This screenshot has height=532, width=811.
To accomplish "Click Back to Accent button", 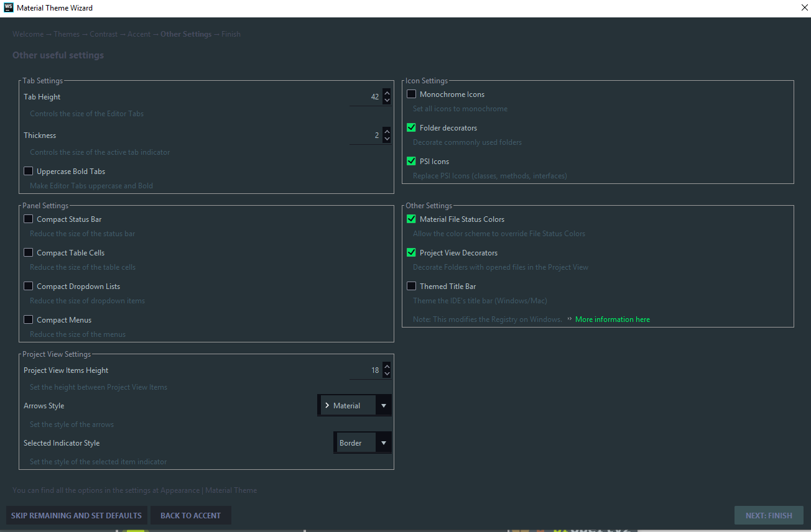I will click(x=190, y=515).
